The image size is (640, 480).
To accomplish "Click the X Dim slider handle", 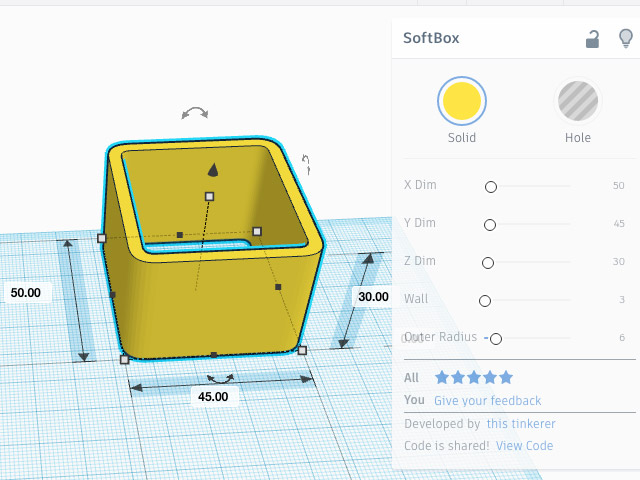I will (x=491, y=187).
